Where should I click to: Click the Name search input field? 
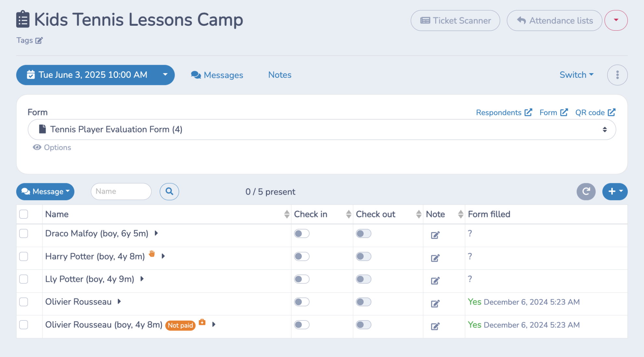point(121,191)
